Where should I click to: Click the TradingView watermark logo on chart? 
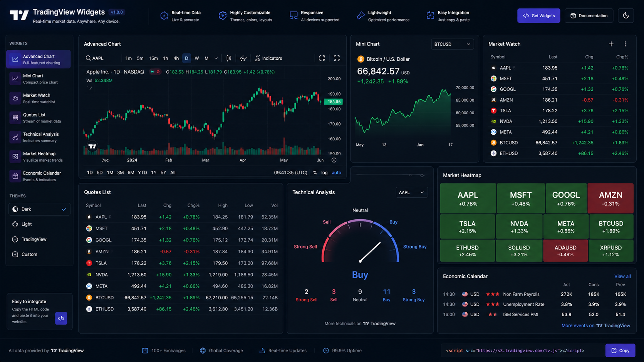(x=92, y=146)
